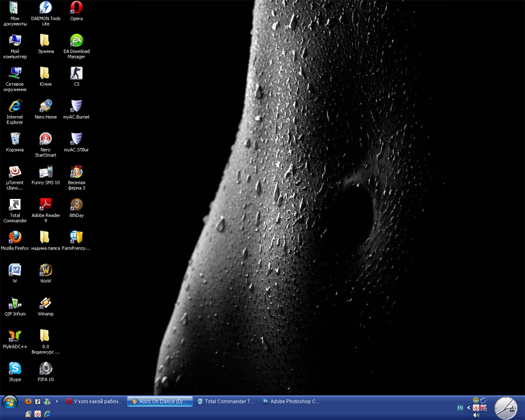
Task: Select the Winamp desktop icon
Action: click(45, 303)
